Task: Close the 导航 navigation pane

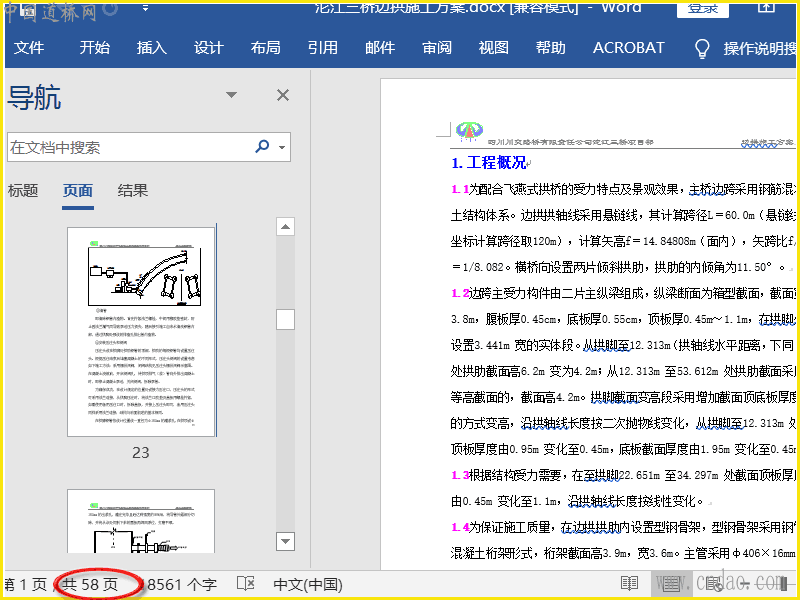Action: 283,95
